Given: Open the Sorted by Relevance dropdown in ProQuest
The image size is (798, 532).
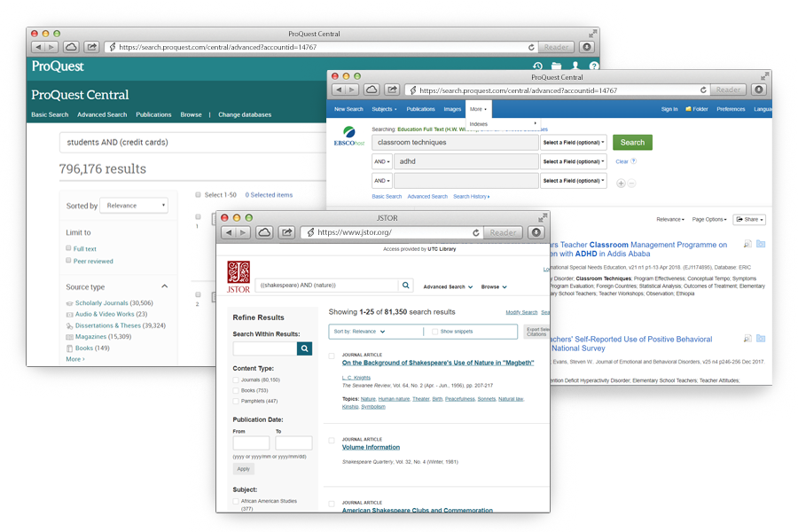Looking at the screenshot, I should [x=134, y=205].
